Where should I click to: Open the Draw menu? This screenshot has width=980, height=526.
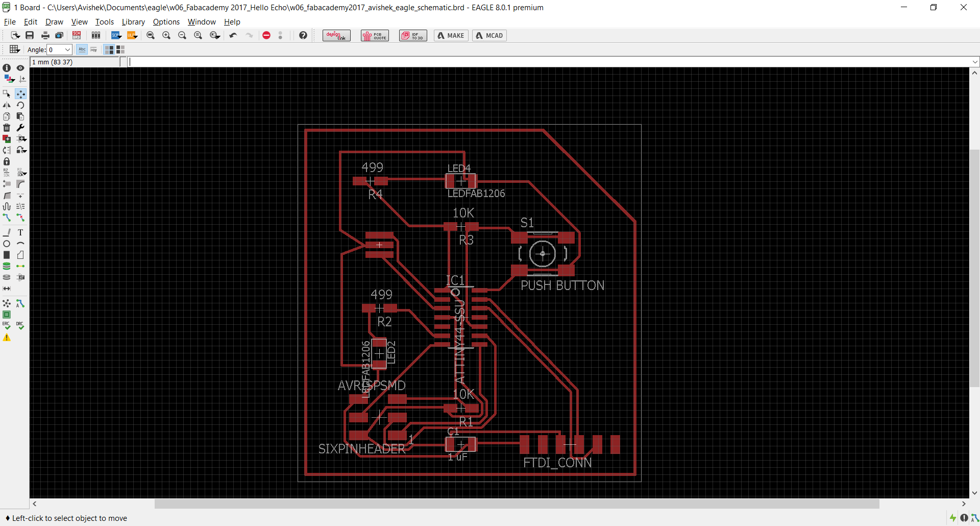click(54, 21)
